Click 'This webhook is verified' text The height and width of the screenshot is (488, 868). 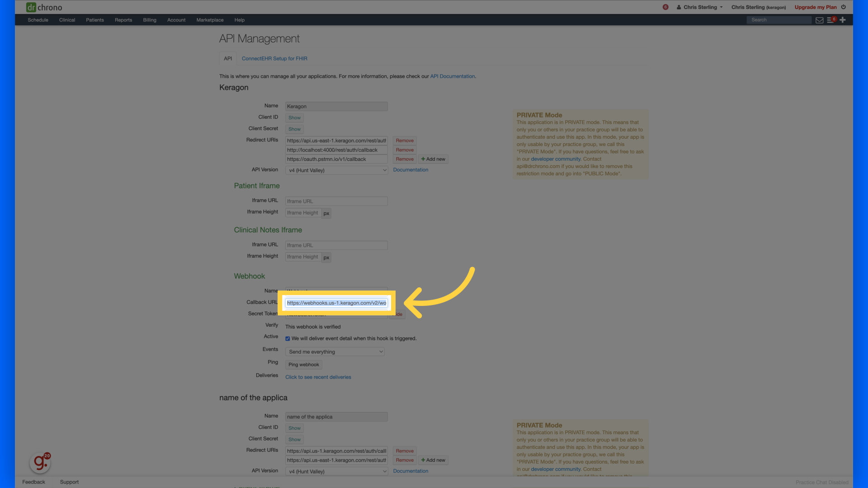click(x=313, y=327)
